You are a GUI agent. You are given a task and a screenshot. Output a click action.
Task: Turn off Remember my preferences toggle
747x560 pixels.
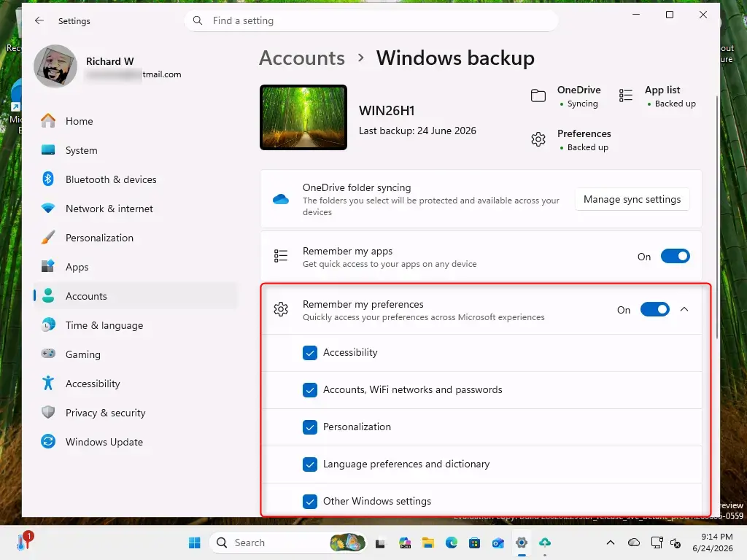[654, 309]
